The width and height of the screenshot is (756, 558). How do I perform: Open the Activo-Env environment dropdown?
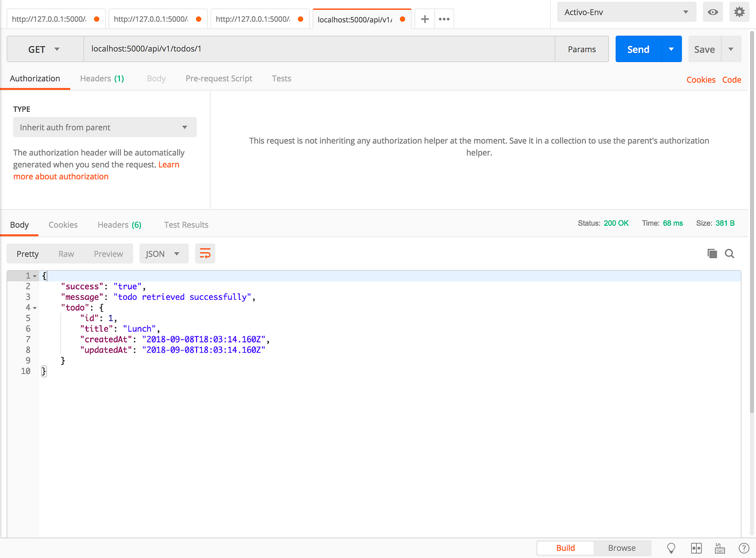pos(627,12)
